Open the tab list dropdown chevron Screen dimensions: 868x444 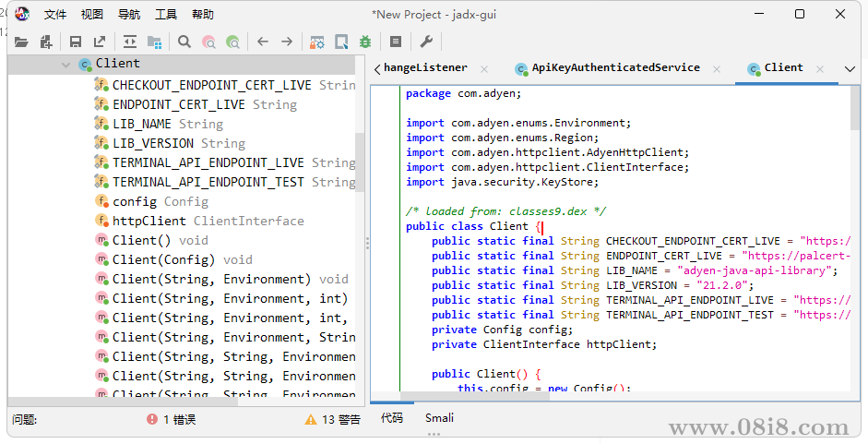pos(850,69)
